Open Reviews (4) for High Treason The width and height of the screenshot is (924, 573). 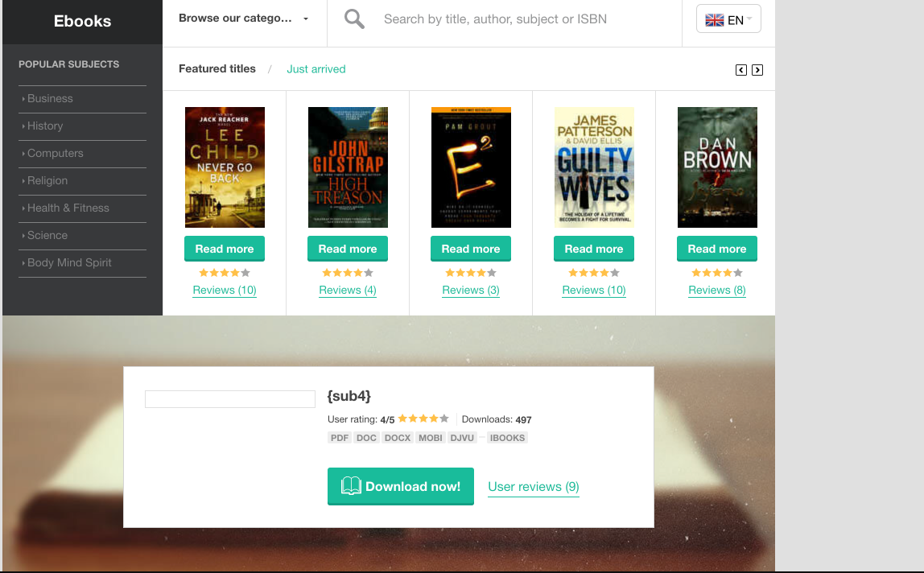(348, 290)
